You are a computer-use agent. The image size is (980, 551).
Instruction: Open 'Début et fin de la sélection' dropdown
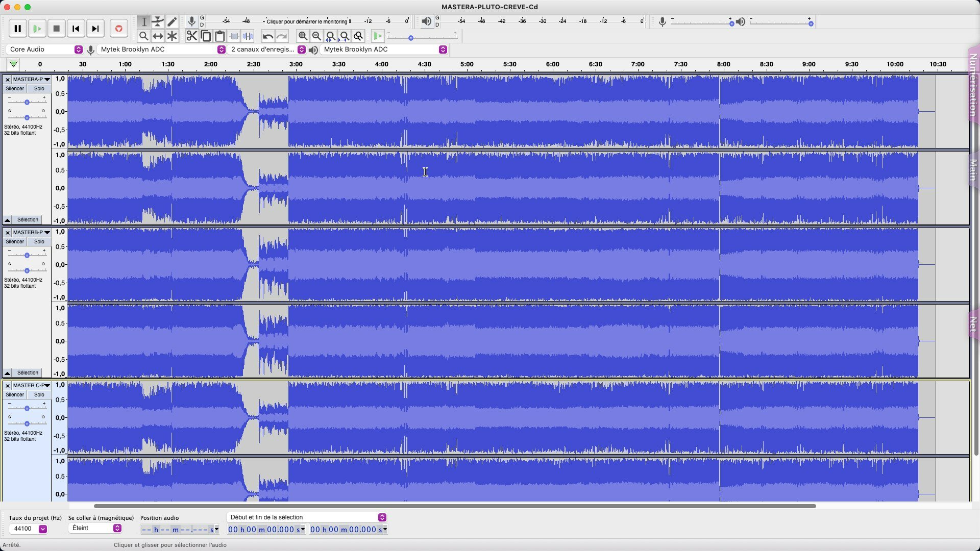(306, 517)
